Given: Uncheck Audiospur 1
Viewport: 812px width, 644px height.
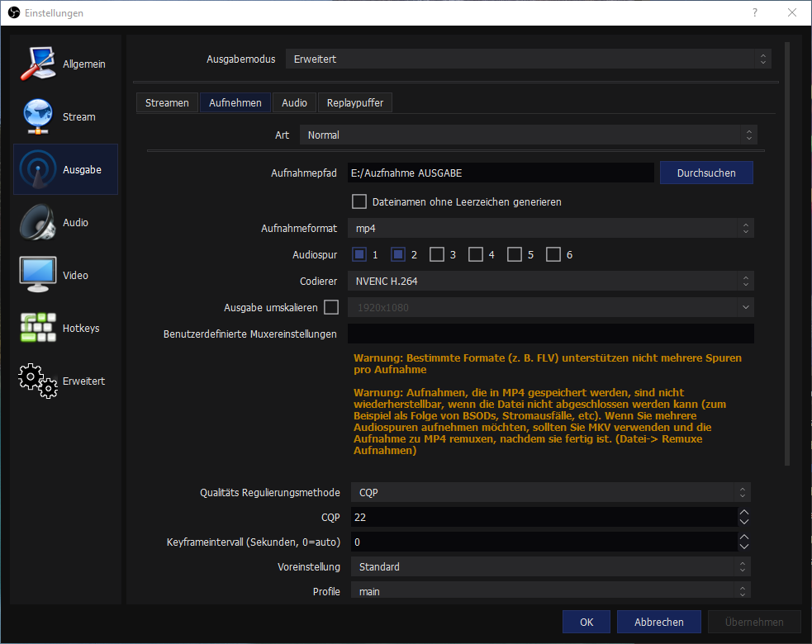Looking at the screenshot, I should pyautogui.click(x=359, y=254).
